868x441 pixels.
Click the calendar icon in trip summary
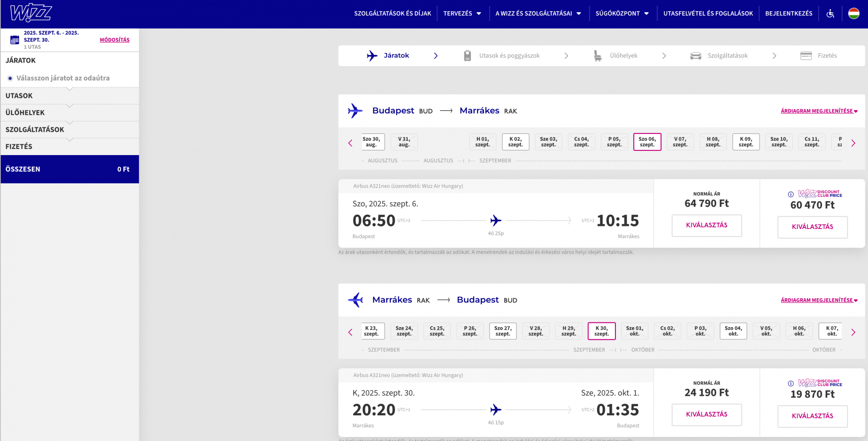pos(15,40)
